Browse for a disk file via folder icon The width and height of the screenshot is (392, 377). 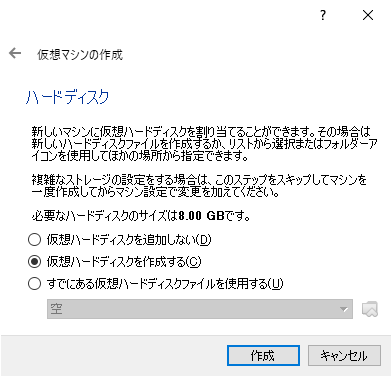(370, 309)
